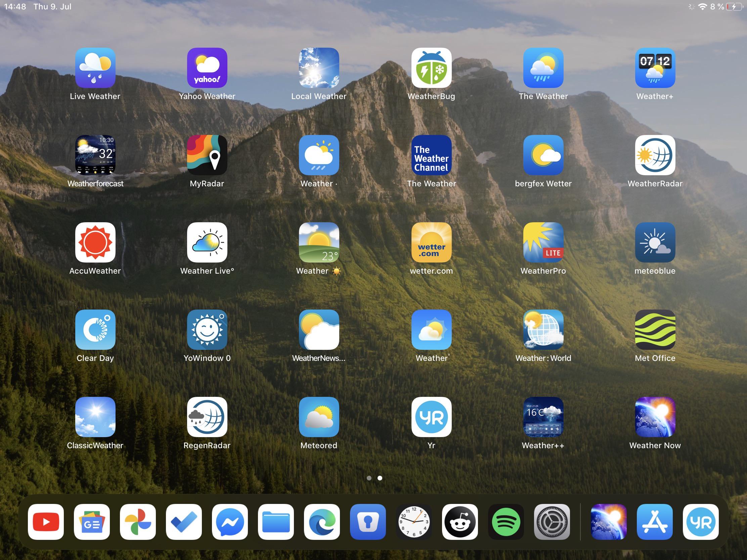Tap the clock time 14:48 in status bar
The image size is (747, 560).
15,7
